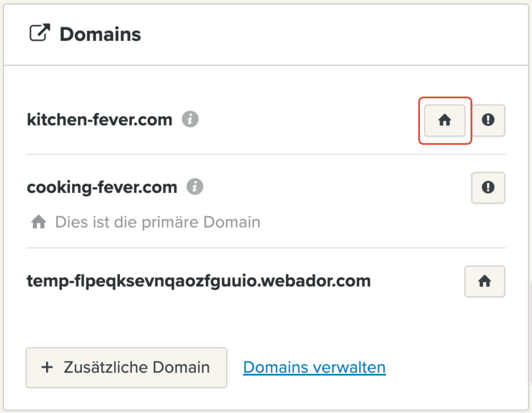Click the gray home icon beside primary domain note

click(39, 223)
